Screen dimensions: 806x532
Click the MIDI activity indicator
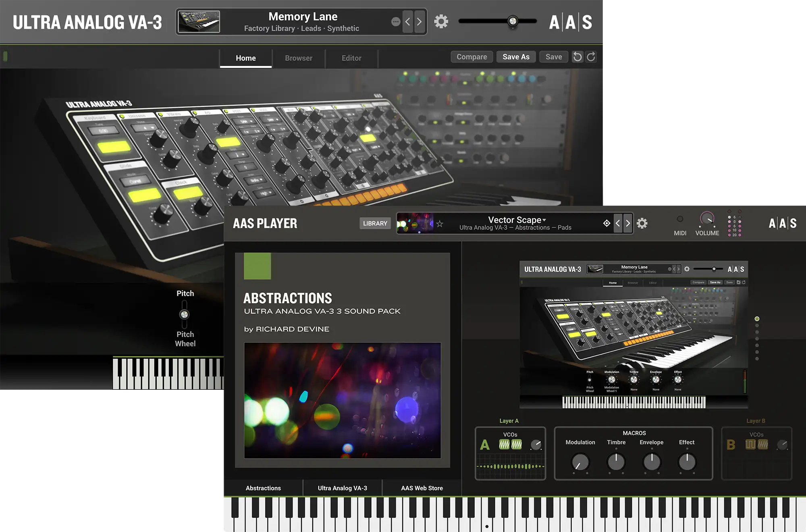pos(680,219)
